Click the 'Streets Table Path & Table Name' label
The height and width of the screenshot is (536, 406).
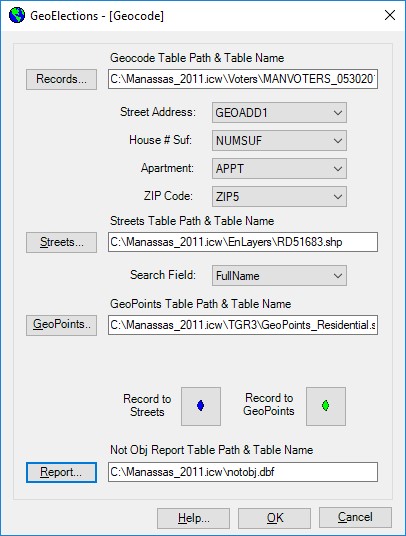(192, 221)
